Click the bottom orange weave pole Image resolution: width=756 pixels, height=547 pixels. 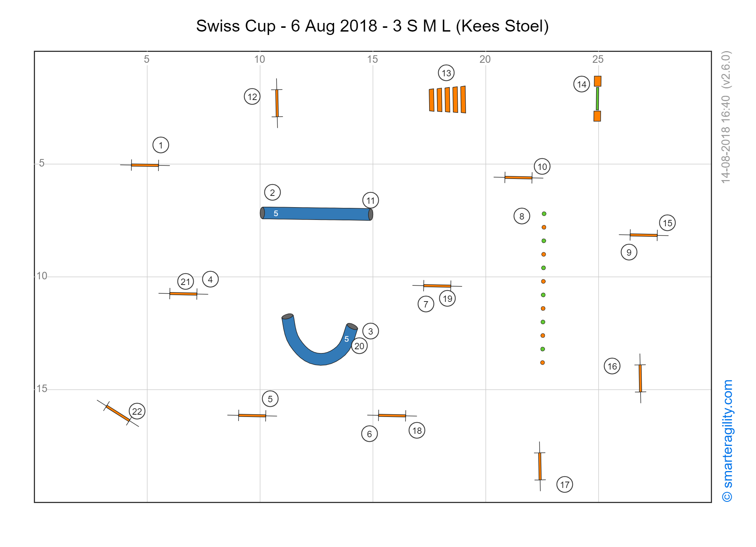[542, 362]
